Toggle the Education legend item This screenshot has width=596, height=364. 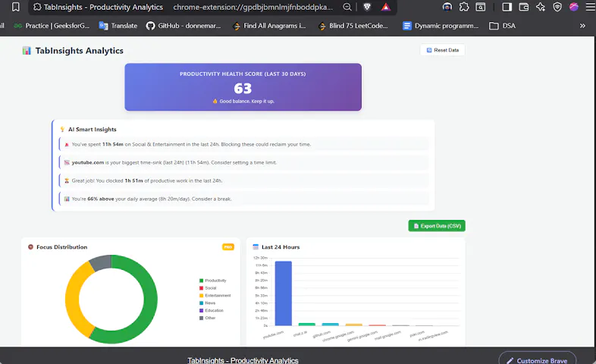(x=212, y=310)
